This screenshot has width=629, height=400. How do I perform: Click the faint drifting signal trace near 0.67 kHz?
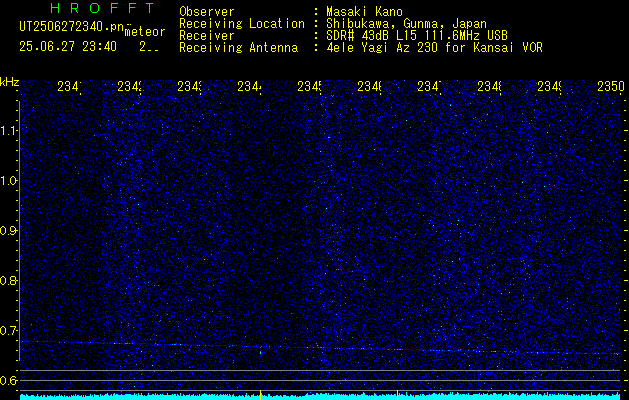click(x=320, y=347)
